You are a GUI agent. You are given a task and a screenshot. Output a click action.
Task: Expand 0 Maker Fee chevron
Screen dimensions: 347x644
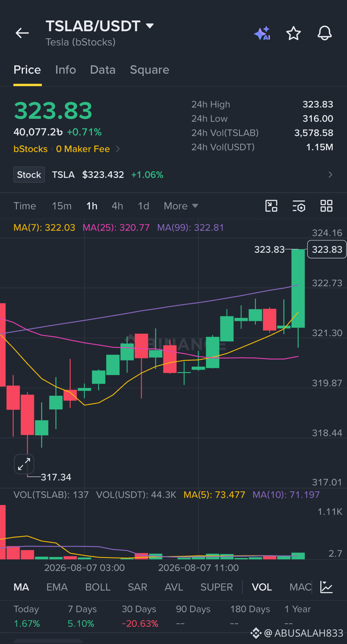[118, 149]
